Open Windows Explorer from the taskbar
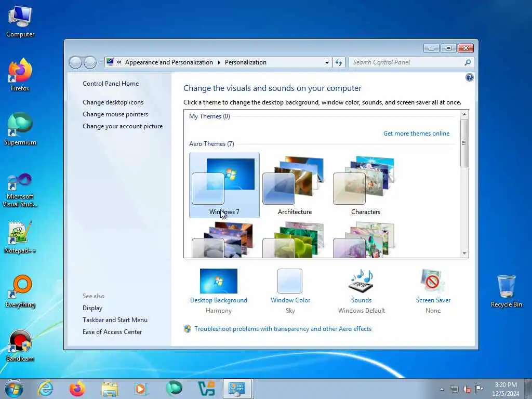Screen dimensions: 532x399 point(110,389)
